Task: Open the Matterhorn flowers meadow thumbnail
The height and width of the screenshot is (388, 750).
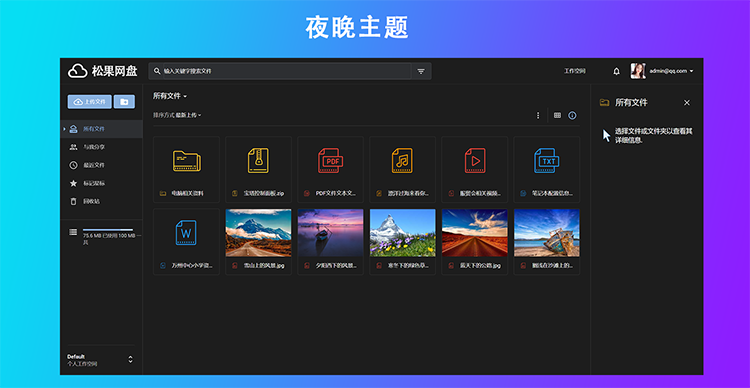Action: coord(402,233)
